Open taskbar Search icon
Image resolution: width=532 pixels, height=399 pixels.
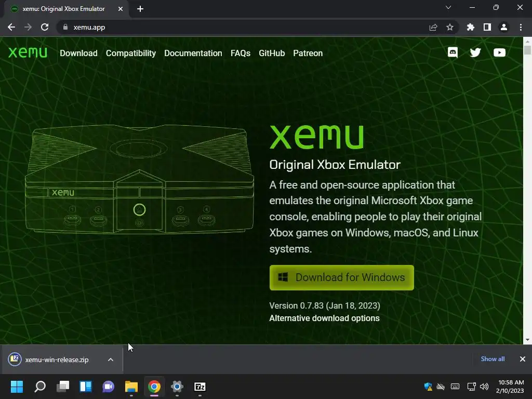click(39, 387)
